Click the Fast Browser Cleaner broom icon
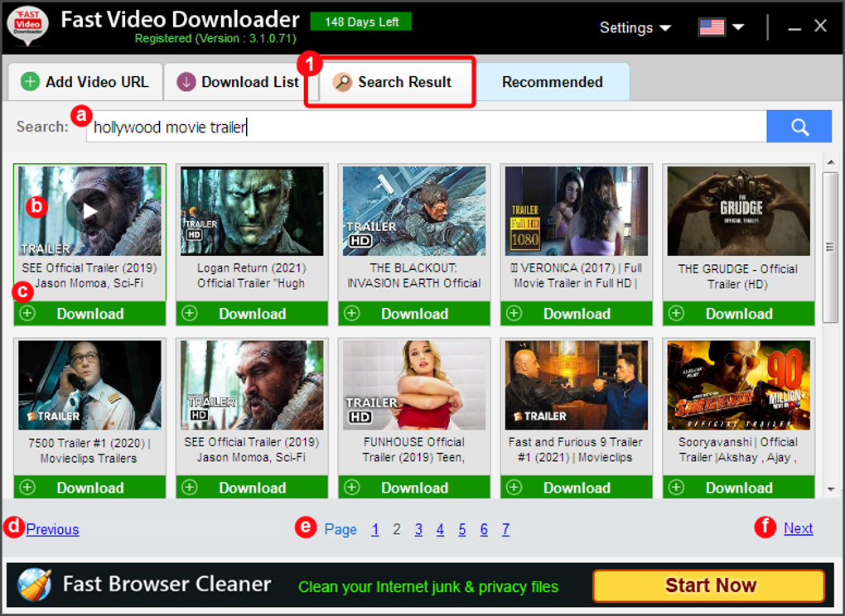 (34, 585)
